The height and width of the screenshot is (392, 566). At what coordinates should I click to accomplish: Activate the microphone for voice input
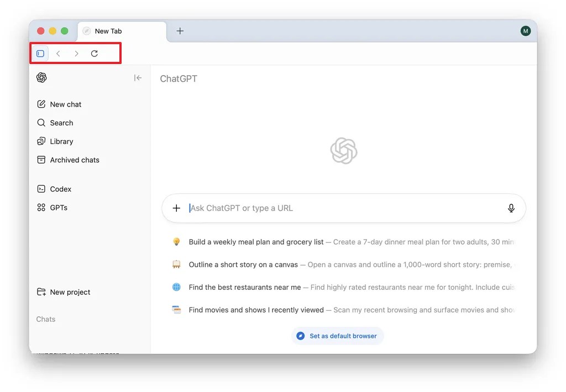(x=511, y=208)
